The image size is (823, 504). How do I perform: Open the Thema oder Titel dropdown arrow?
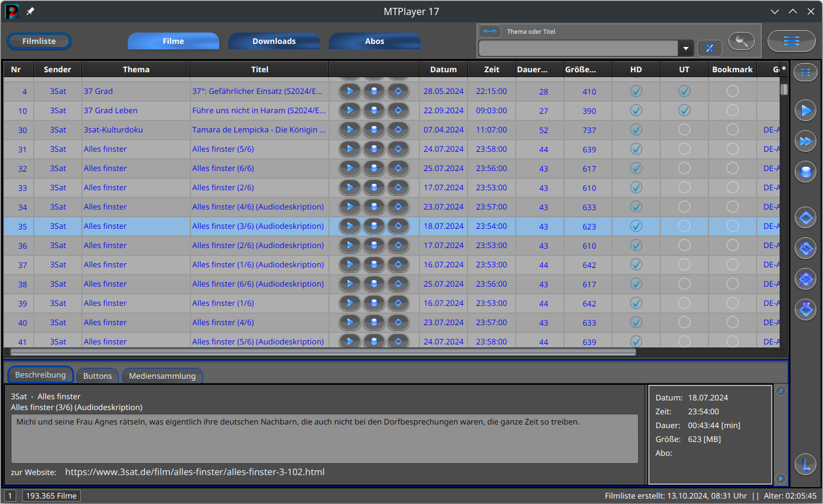click(686, 49)
